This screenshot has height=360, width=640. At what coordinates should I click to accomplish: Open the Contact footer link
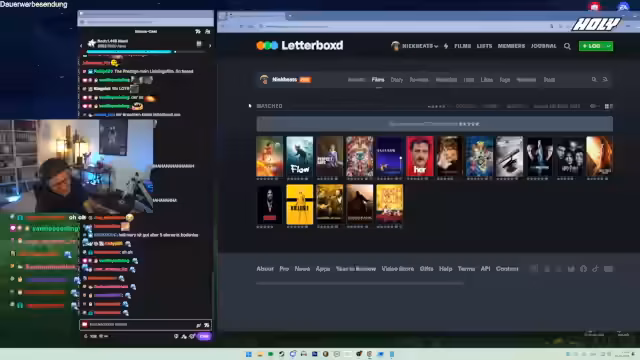click(x=507, y=269)
